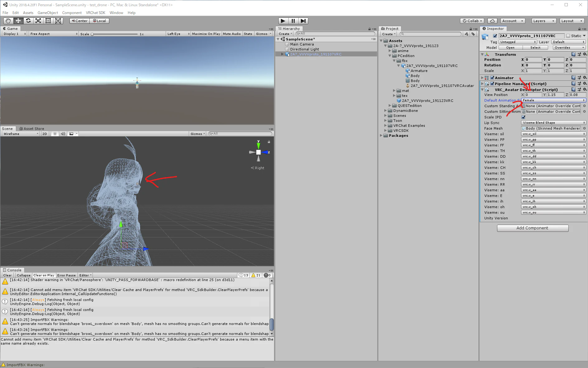Image resolution: width=588 pixels, height=368 pixels.
Task: Expand the DynamicBone folder
Action: (x=386, y=111)
